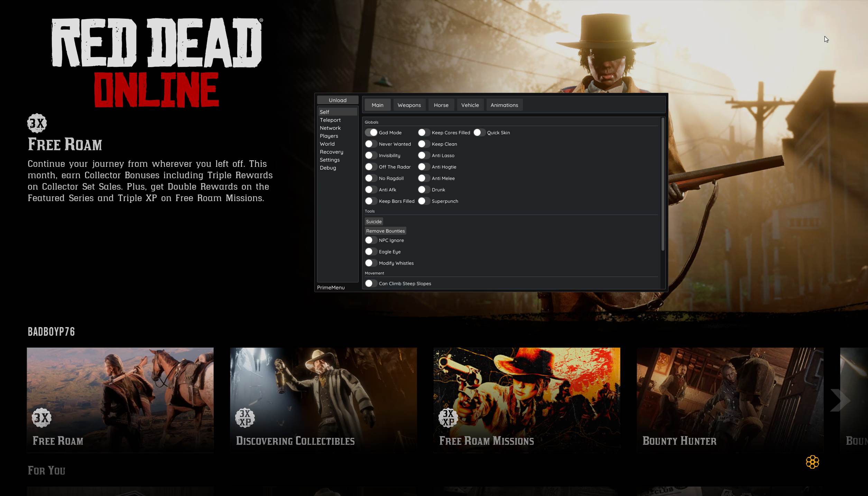
Task: Open Recovery section in sidebar
Action: coord(331,152)
